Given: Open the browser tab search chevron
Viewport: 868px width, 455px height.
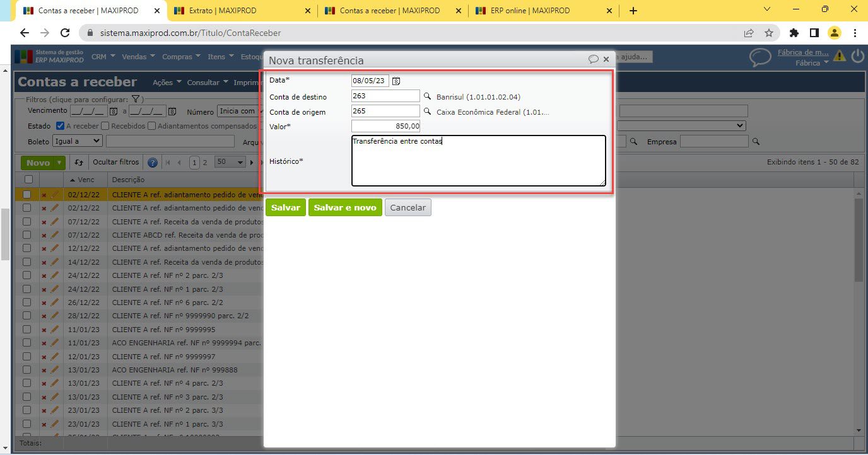Looking at the screenshot, I should click(x=767, y=9).
